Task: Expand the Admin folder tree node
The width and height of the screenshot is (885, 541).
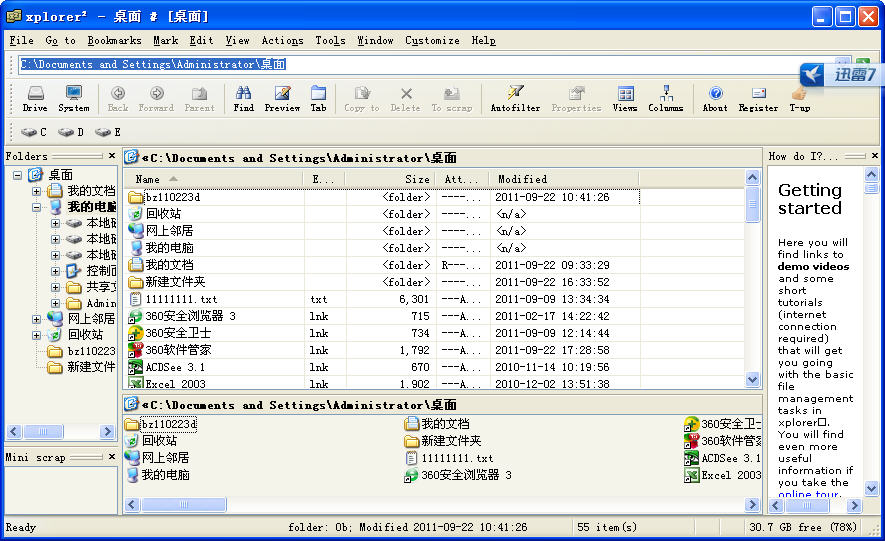Action: 55,304
